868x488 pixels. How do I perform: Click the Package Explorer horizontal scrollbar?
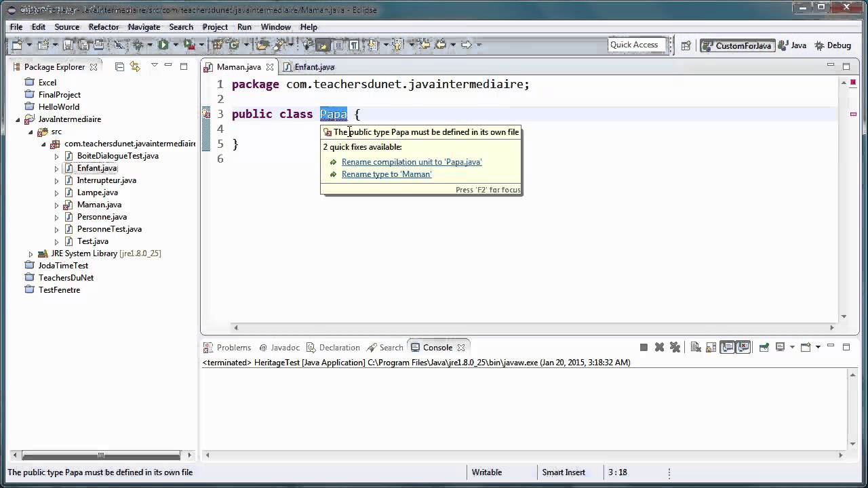[100, 455]
